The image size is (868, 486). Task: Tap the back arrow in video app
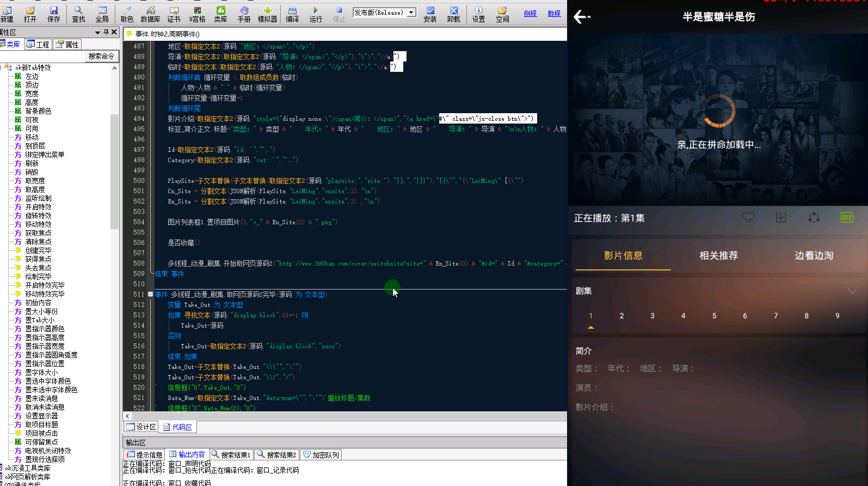coord(582,17)
